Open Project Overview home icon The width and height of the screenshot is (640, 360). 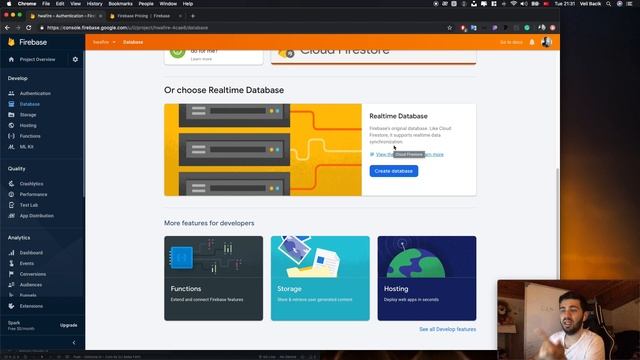11,60
